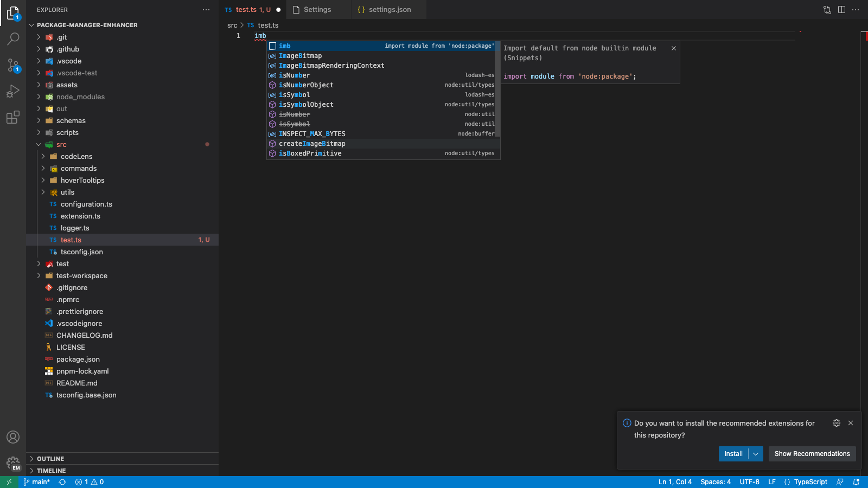This screenshot has width=868, height=488.
Task: Open the Accounts icon in activity bar
Action: click(13, 437)
